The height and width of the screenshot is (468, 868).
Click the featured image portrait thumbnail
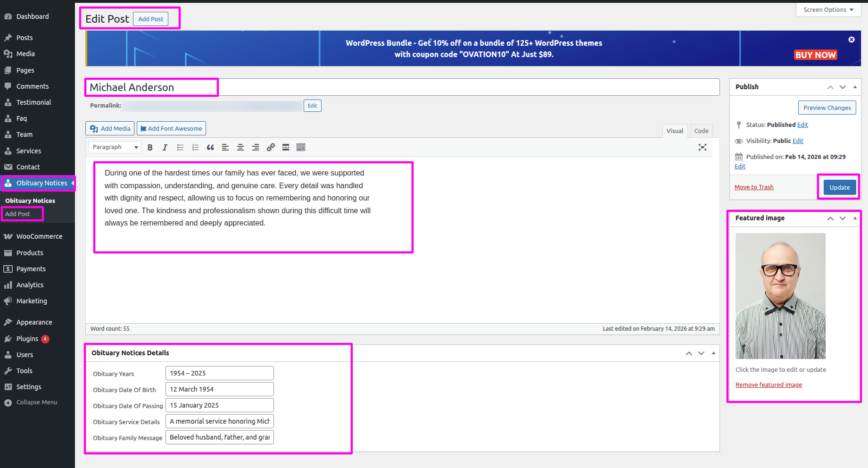pyautogui.click(x=780, y=296)
